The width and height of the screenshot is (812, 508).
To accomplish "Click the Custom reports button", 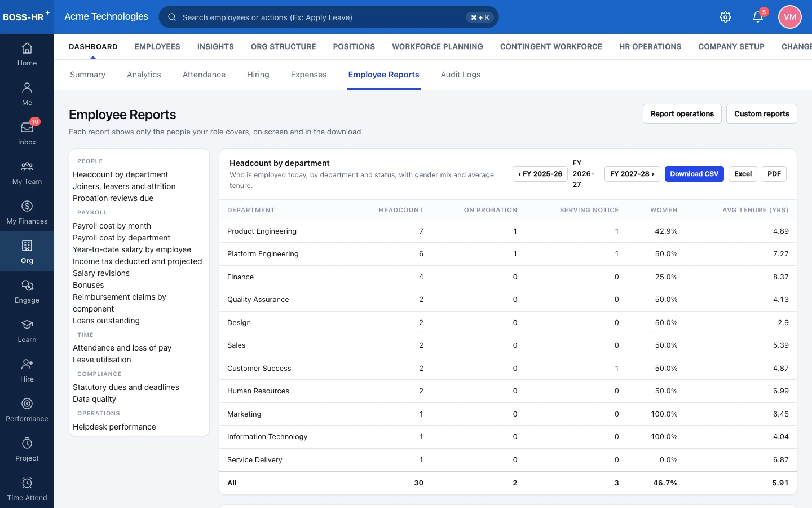I will tap(762, 113).
